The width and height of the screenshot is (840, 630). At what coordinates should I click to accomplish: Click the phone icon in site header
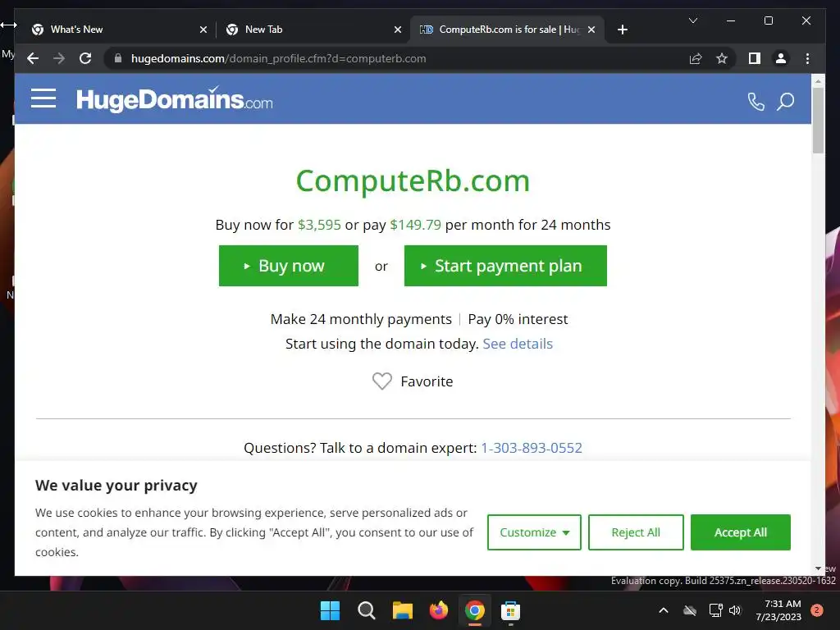pyautogui.click(x=756, y=101)
